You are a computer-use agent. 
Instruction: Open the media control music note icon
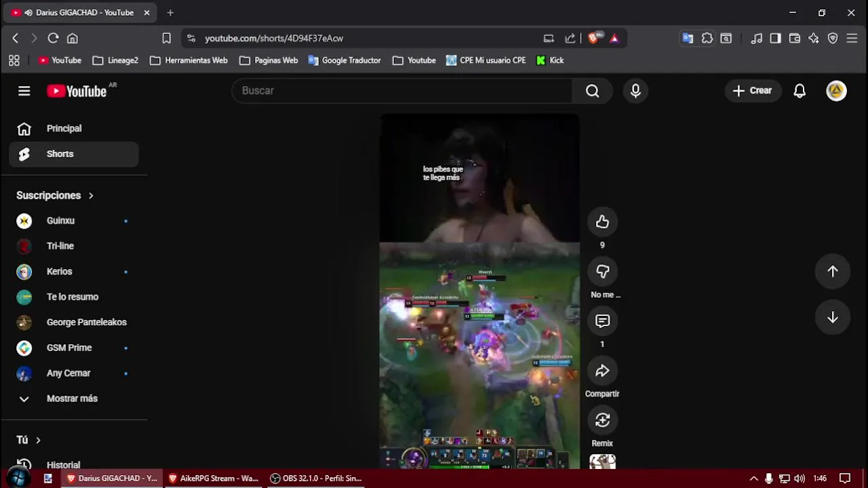757,39
